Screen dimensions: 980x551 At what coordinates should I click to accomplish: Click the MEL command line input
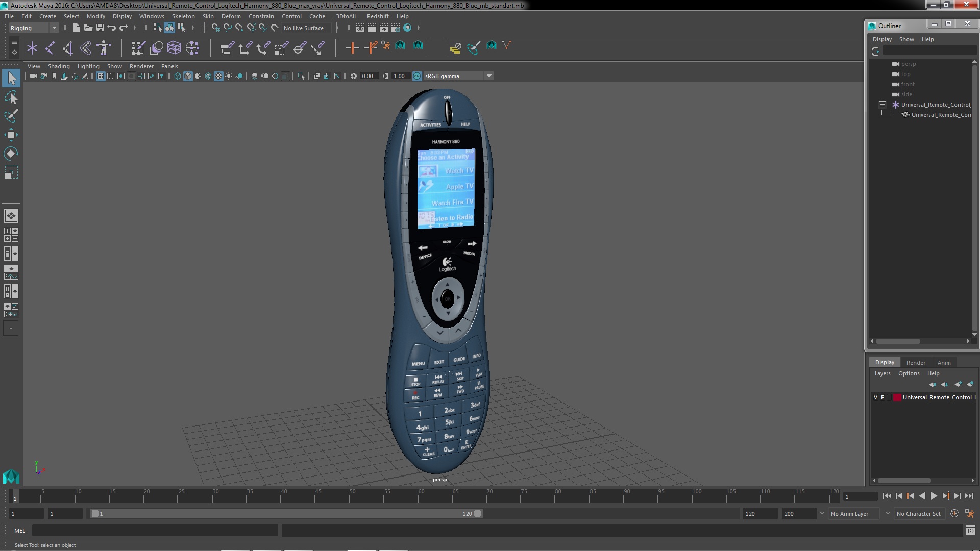[155, 531]
